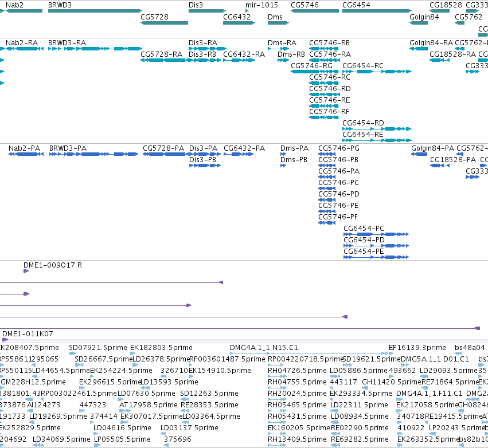Click the DMG4A.1_1.N15.C1 EST label

pos(264,348)
